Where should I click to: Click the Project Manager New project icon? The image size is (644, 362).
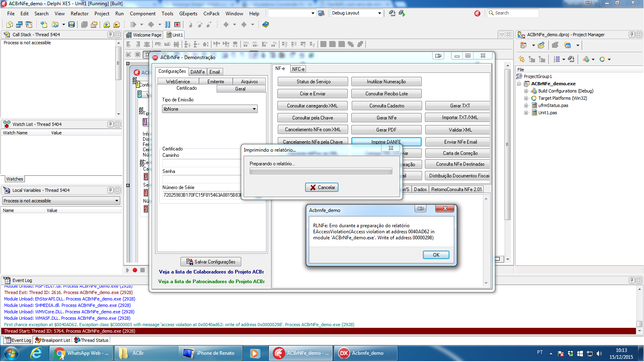(523, 45)
